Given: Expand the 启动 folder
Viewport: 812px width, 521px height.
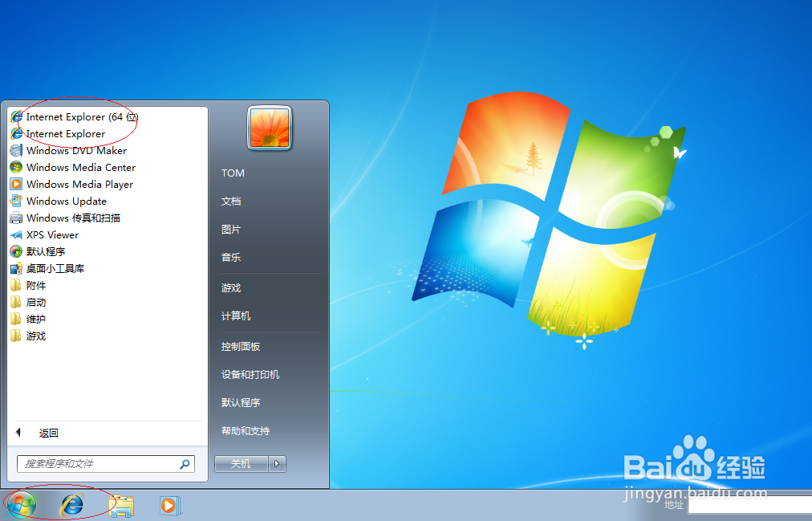Looking at the screenshot, I should tap(38, 302).
